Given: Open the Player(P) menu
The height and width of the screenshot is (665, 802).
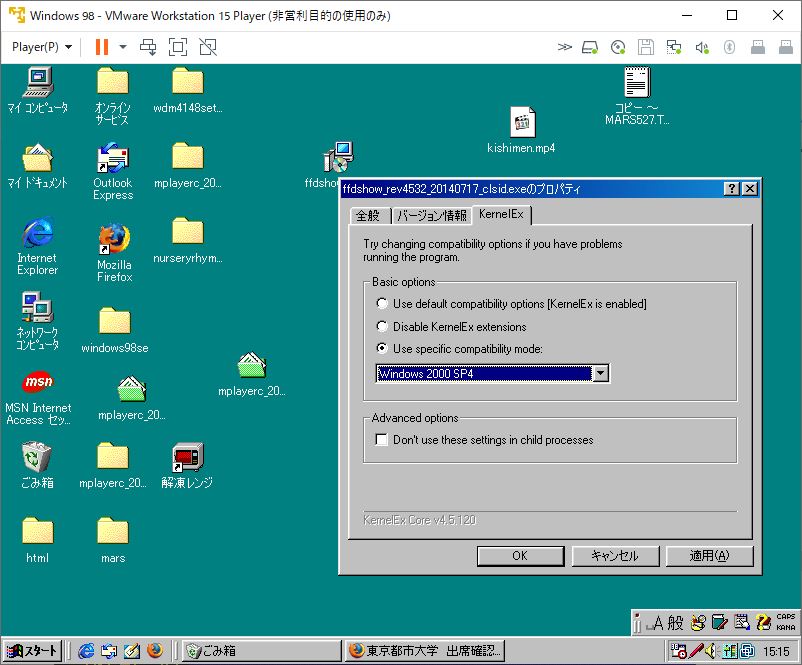Looking at the screenshot, I should pos(41,47).
